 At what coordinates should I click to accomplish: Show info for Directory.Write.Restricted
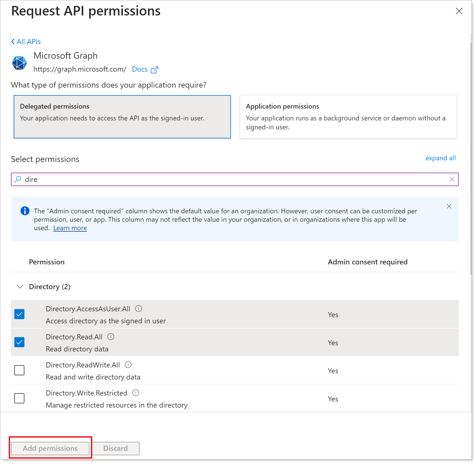[x=136, y=393]
